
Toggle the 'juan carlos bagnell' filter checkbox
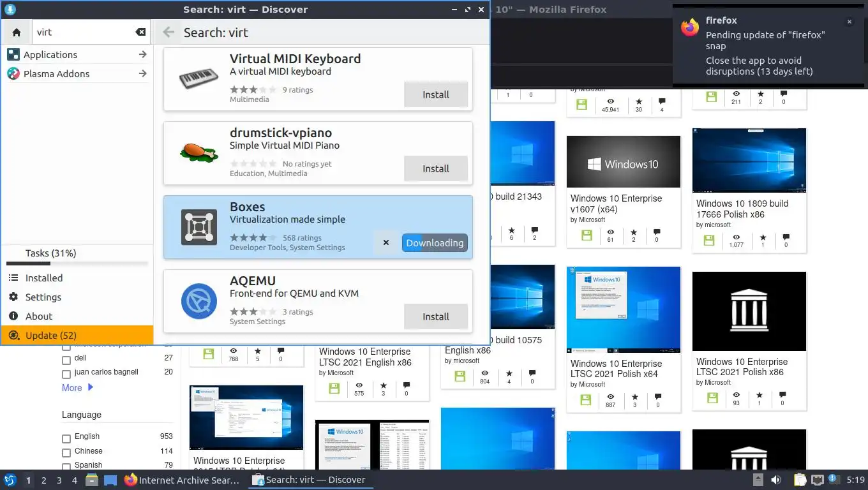click(66, 373)
